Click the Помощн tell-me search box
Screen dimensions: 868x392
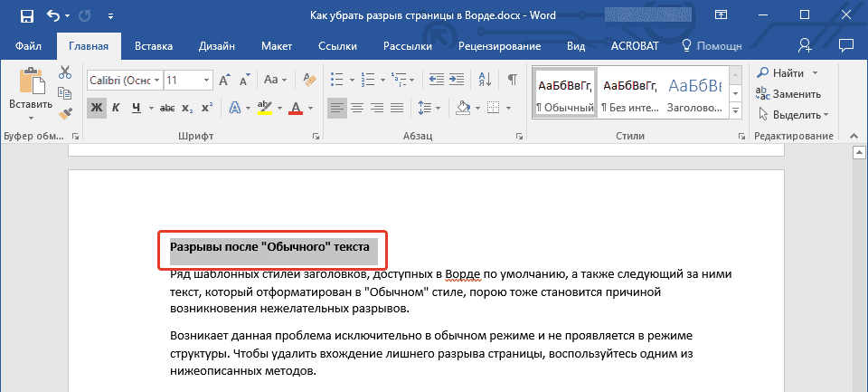click(x=712, y=46)
